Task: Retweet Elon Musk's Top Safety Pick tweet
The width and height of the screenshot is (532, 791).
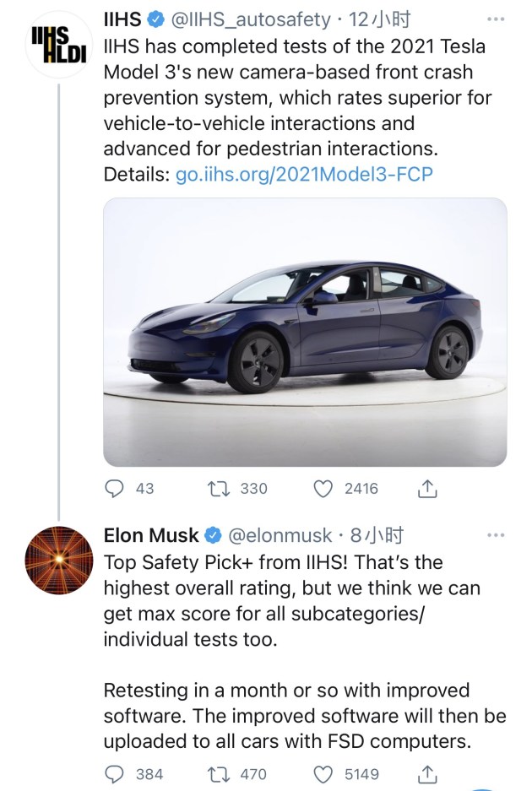Action: point(215,773)
